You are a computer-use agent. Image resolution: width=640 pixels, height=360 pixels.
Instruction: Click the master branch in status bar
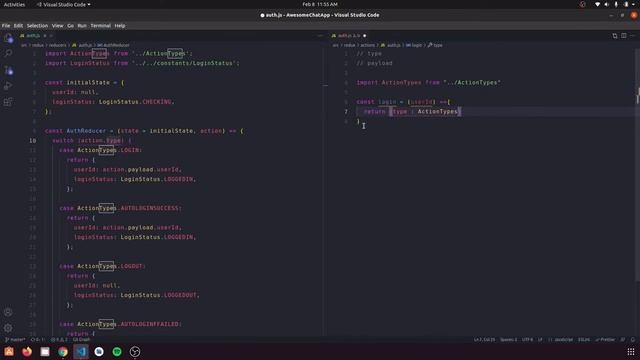point(15,340)
